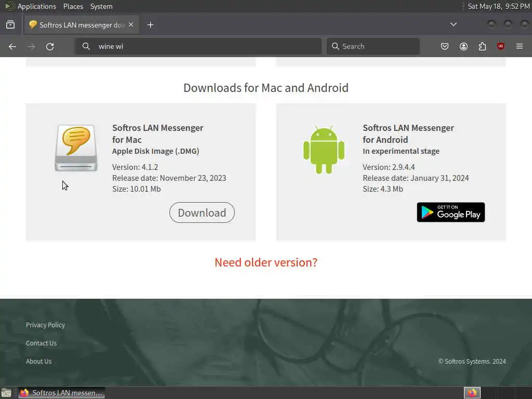Screen dimensions: 532x399
Task: Open the Firefox hamburger menu
Action: tap(520, 46)
